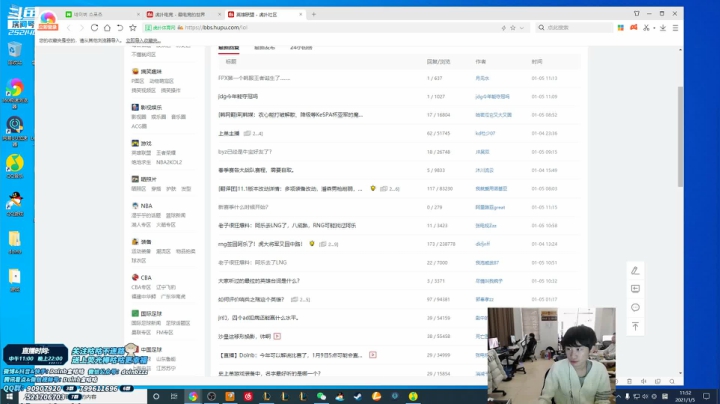Click NBA2KOL2 sub-forum link
This screenshot has height=404, width=720.
coord(169,162)
